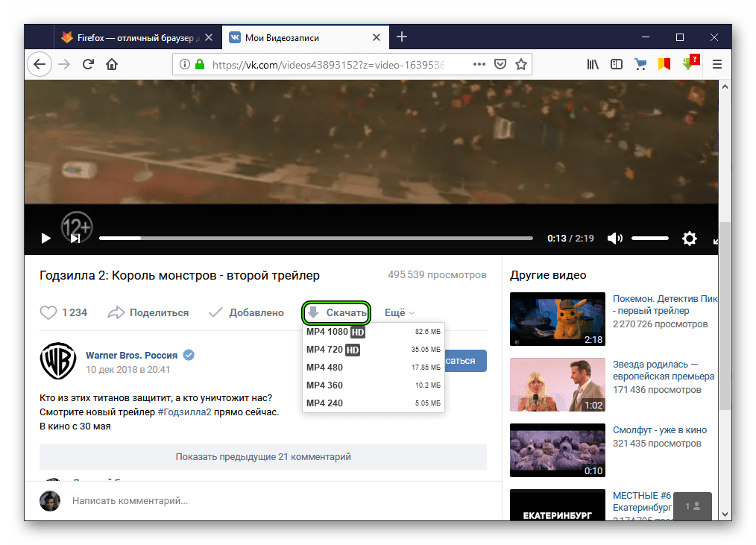Click the commenter profile avatar

tap(50, 501)
